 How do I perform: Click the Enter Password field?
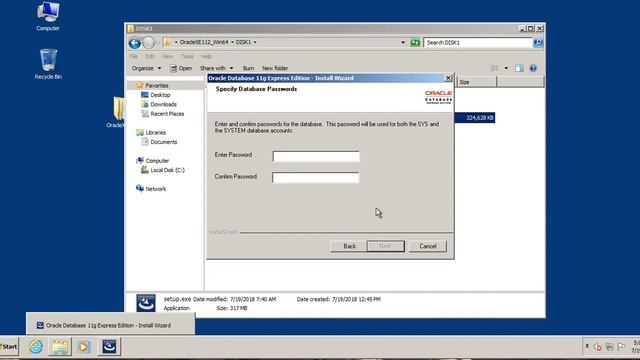(316, 156)
